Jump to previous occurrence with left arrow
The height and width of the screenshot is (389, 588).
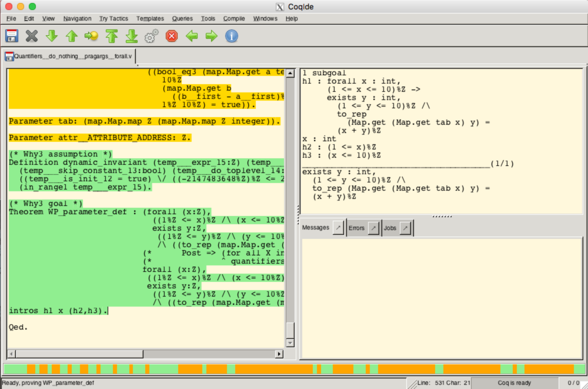coord(192,36)
